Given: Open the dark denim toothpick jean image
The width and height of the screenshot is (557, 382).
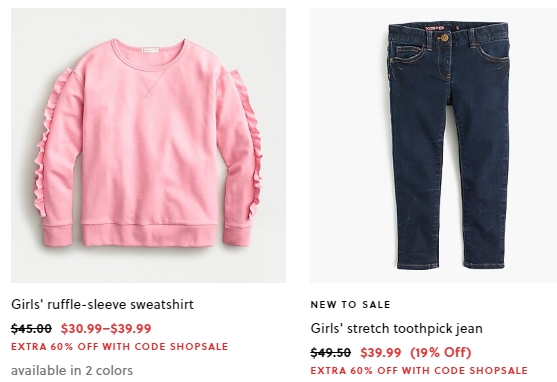Looking at the screenshot, I should pyautogui.click(x=433, y=145).
